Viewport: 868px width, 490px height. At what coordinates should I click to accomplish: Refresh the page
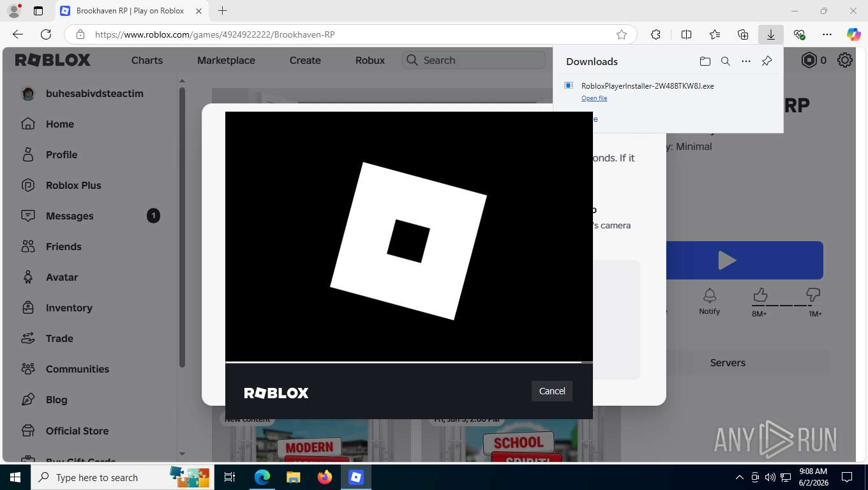point(45,34)
